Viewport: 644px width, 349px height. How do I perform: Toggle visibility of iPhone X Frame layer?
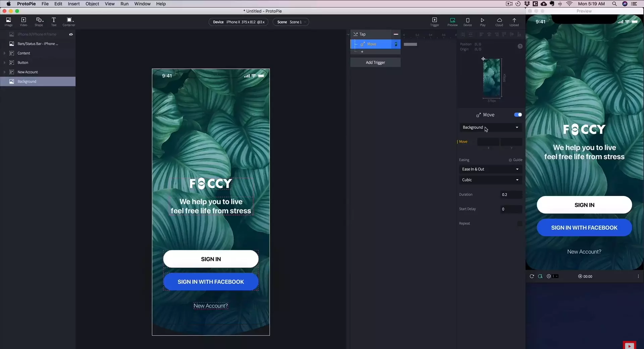point(71,34)
